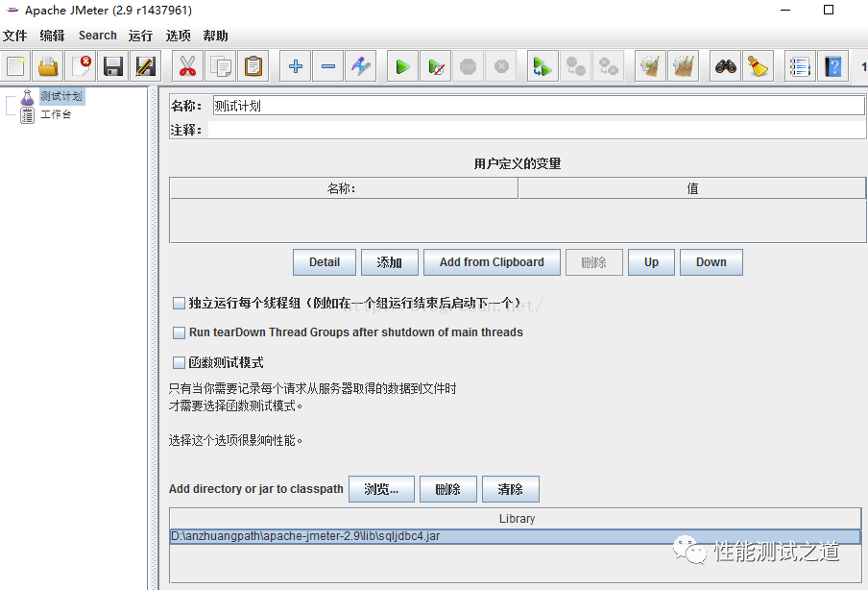Click the Library column header
Image resolution: width=868 pixels, height=590 pixels.
pos(516,519)
